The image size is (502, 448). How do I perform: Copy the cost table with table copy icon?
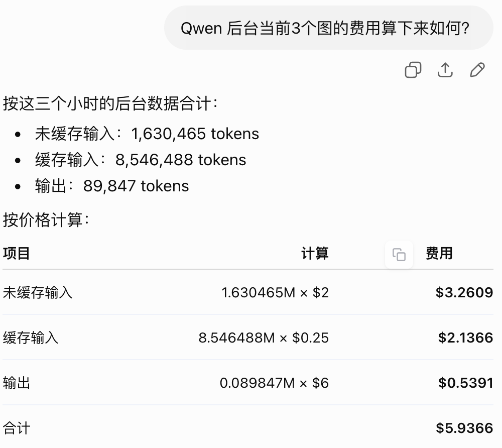pyautogui.click(x=399, y=255)
